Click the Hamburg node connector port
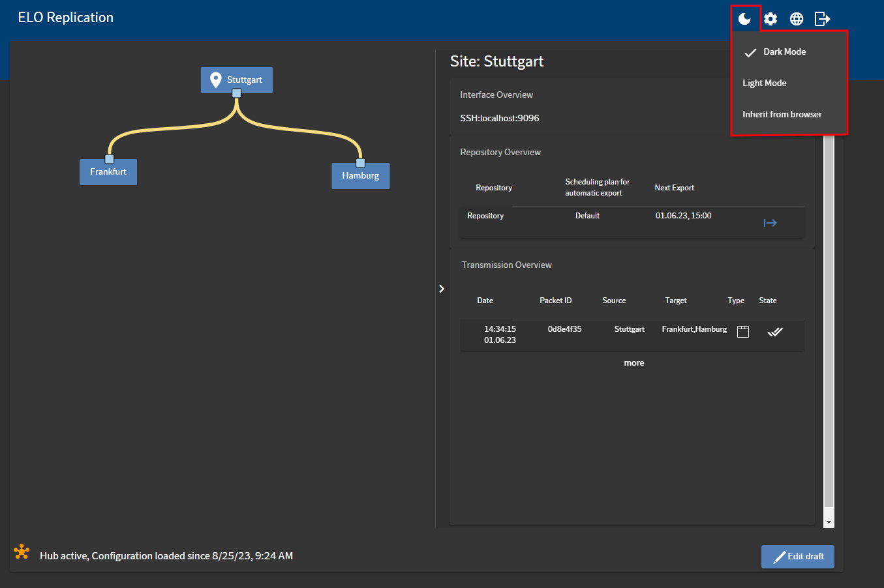This screenshot has height=588, width=884. coord(360,163)
